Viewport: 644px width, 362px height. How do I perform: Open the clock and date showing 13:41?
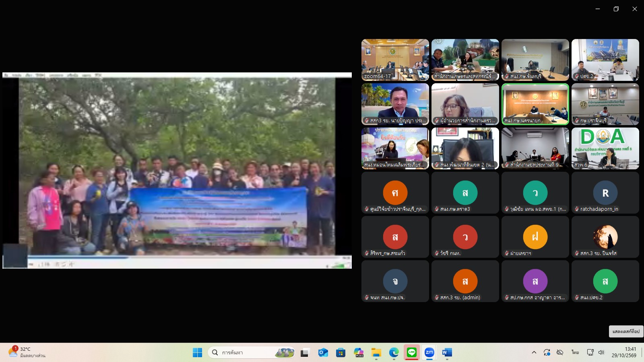click(624, 352)
